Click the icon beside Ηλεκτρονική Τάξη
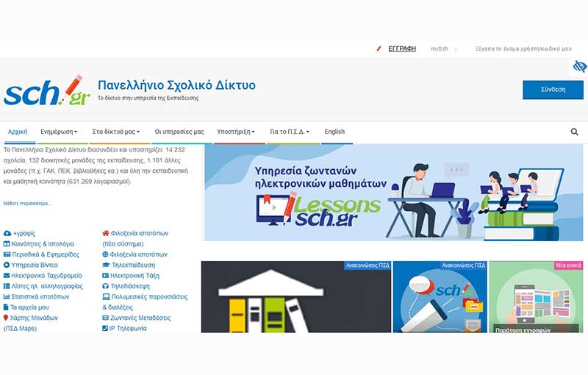Image resolution: width=588 pixels, height=375 pixels. pyautogui.click(x=105, y=275)
